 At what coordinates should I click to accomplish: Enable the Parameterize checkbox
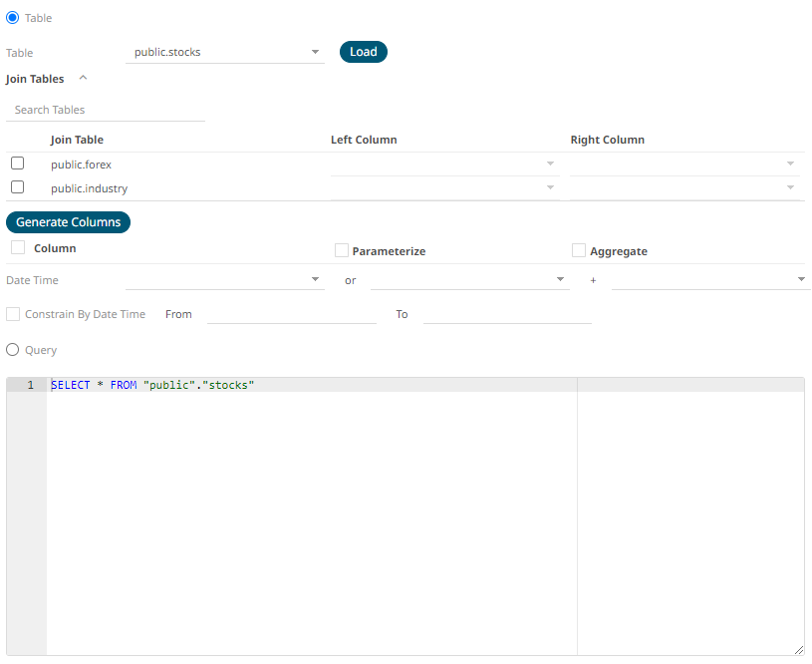pyautogui.click(x=342, y=251)
